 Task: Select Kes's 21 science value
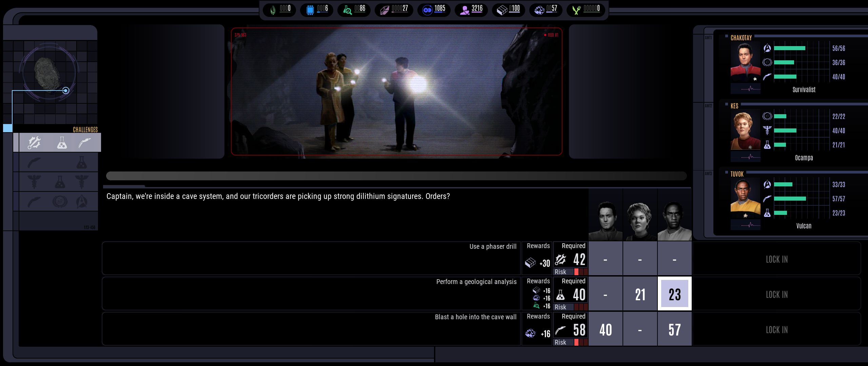pyautogui.click(x=640, y=294)
